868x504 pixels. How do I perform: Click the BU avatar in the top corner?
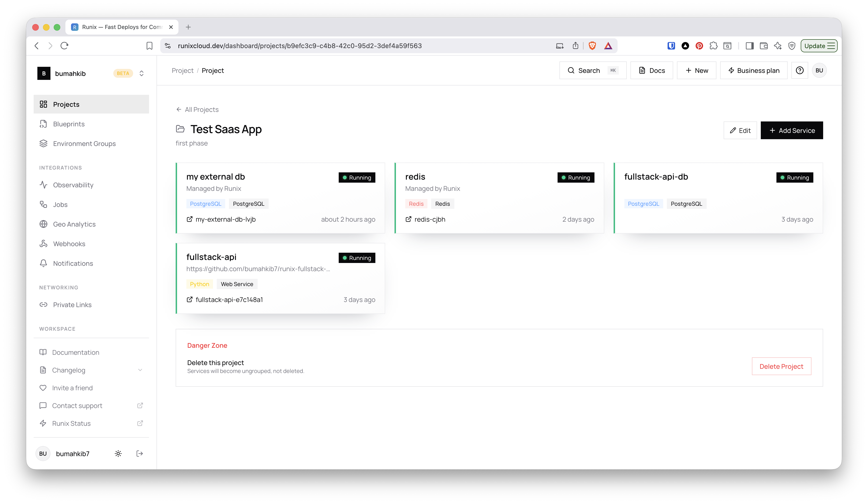tap(819, 70)
